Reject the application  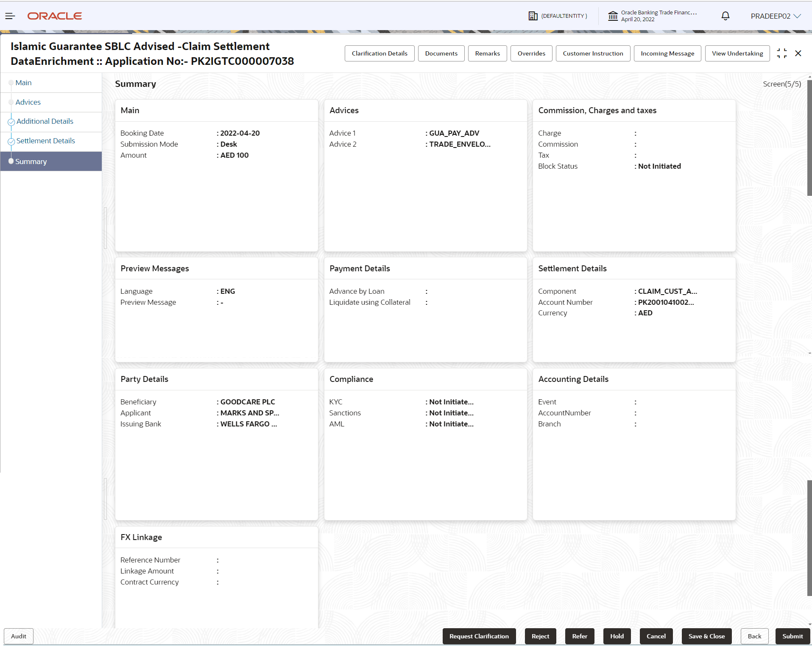(x=540, y=636)
